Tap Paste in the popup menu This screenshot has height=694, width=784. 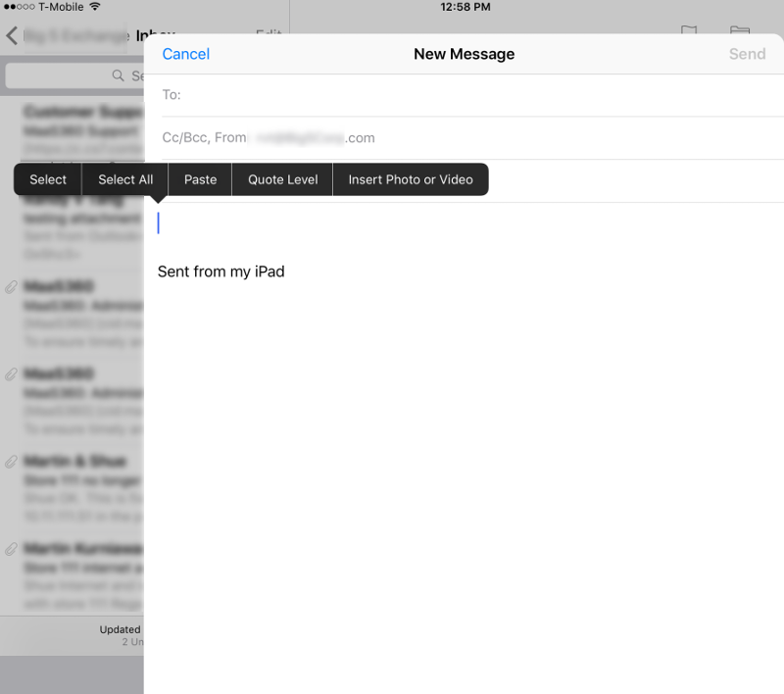coord(201,179)
